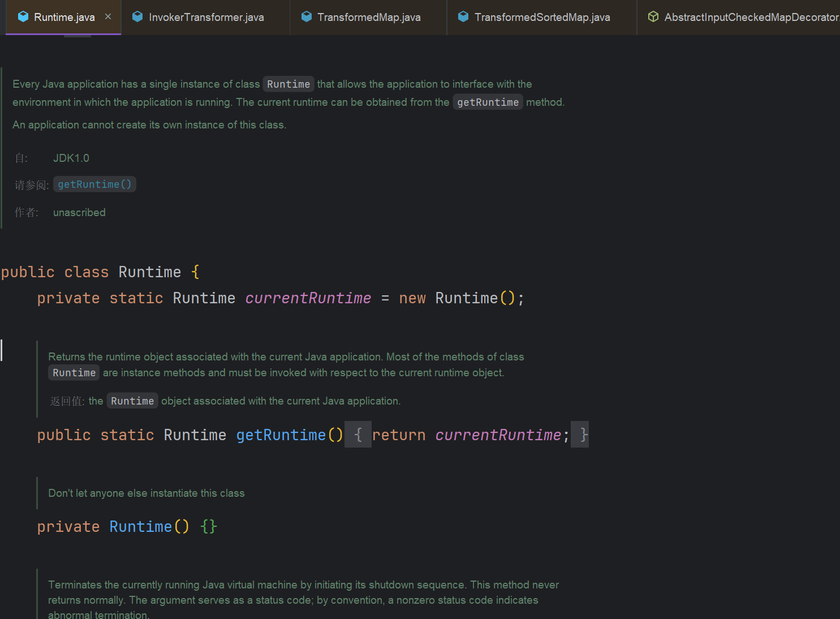
Task: Expand folded opening brace of getRuntime method
Action: 358,435
